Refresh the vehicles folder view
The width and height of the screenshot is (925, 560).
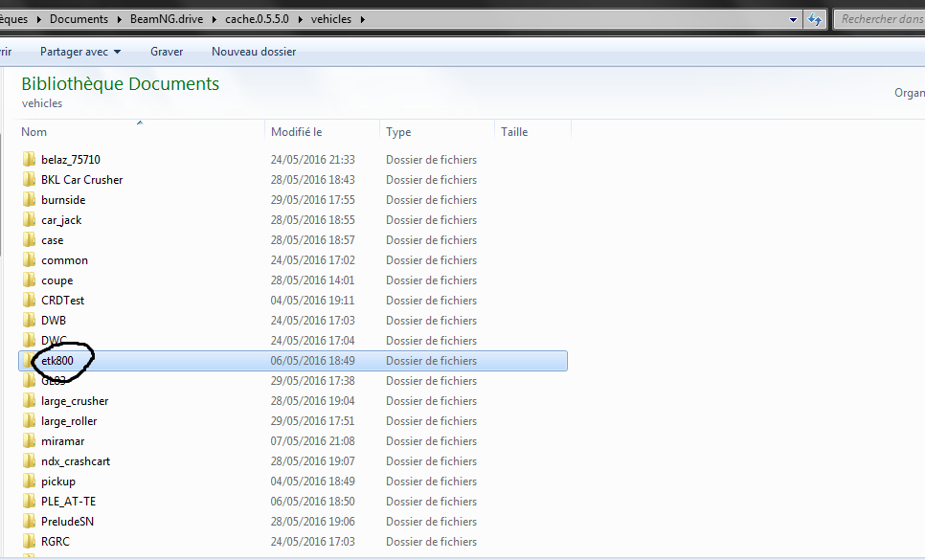pos(815,19)
